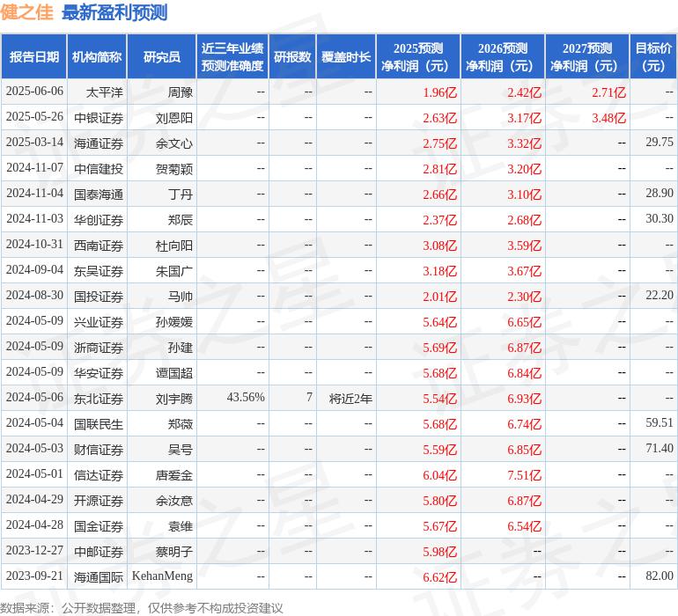Click institution 华创证券
The width and height of the screenshot is (678, 616).
click(x=98, y=220)
